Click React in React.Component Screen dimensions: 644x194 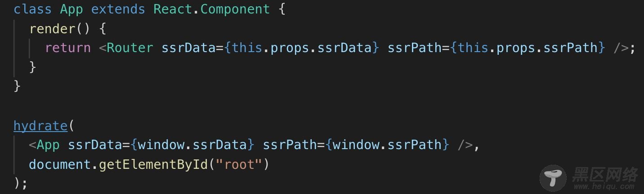pos(173,9)
